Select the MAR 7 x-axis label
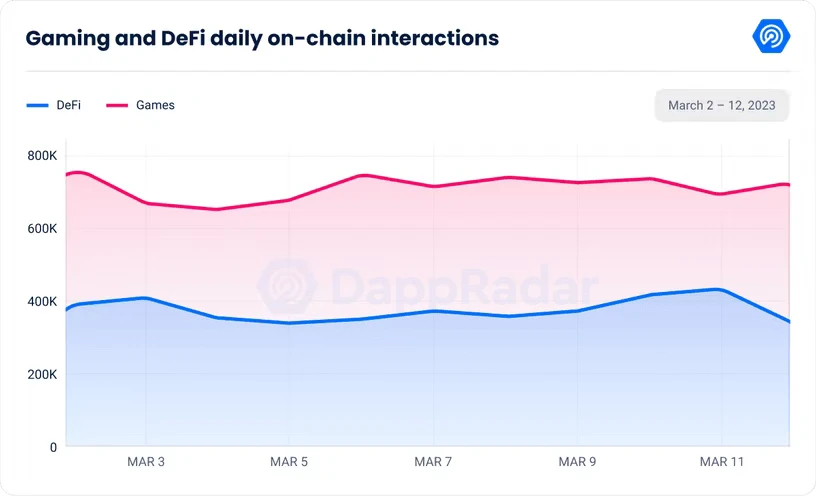Screen dimensions: 816x496 [x=433, y=462]
